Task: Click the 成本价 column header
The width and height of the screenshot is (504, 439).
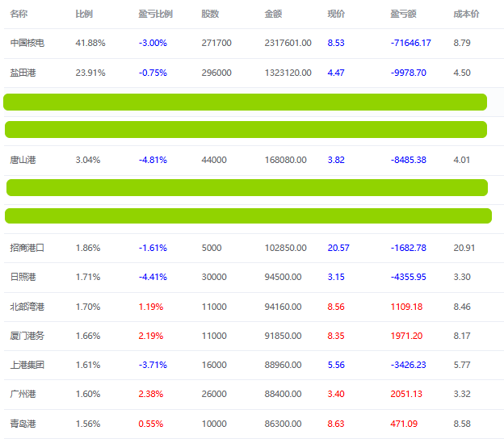Action: [466, 14]
